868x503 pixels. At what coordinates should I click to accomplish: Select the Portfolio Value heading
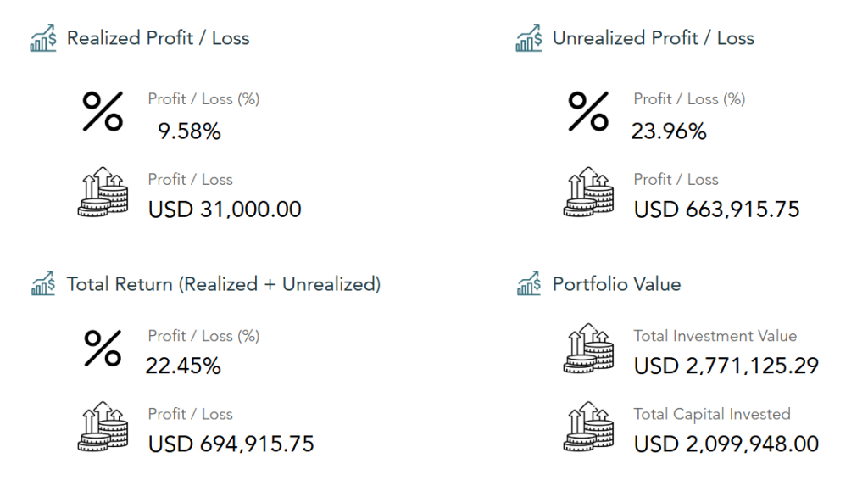617,284
